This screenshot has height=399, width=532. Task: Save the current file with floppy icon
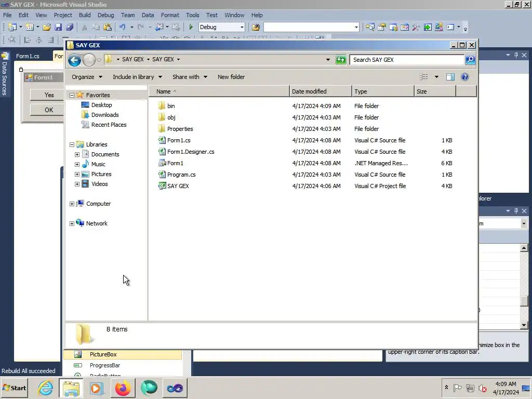(58, 27)
